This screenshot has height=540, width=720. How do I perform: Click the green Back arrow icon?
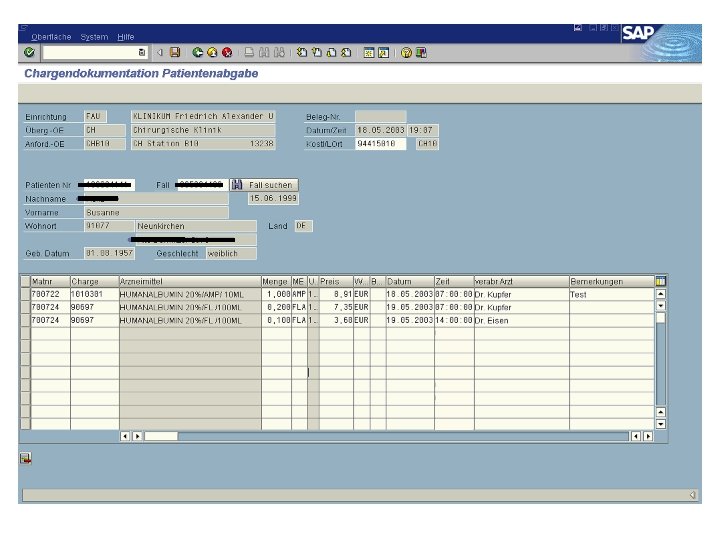[197, 52]
